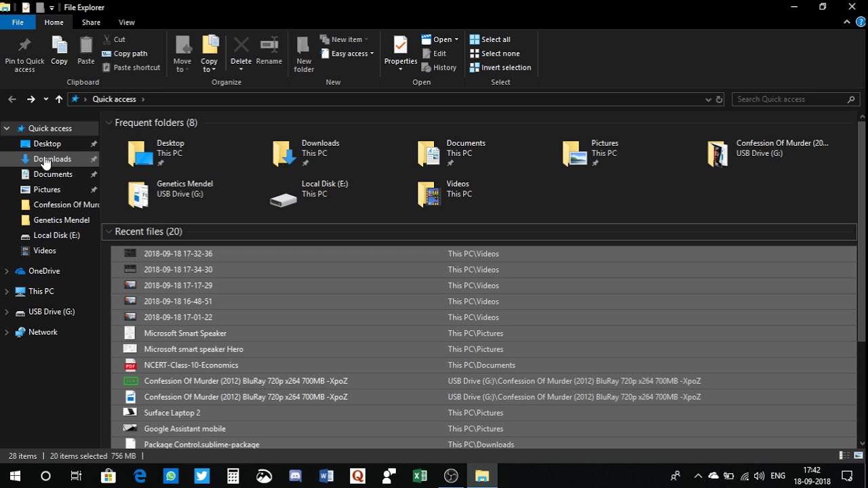The image size is (868, 488).
Task: Collapse the ribbon with the chevron
Action: [x=847, y=22]
